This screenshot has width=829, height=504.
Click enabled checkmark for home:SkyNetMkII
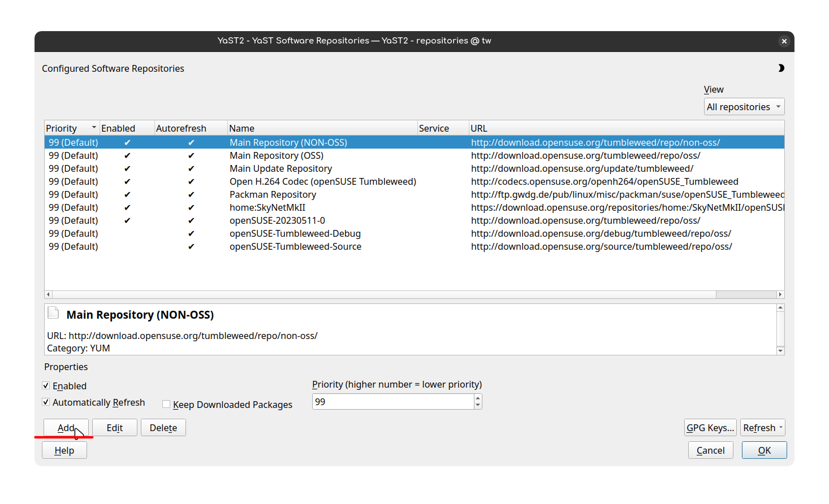[127, 207]
